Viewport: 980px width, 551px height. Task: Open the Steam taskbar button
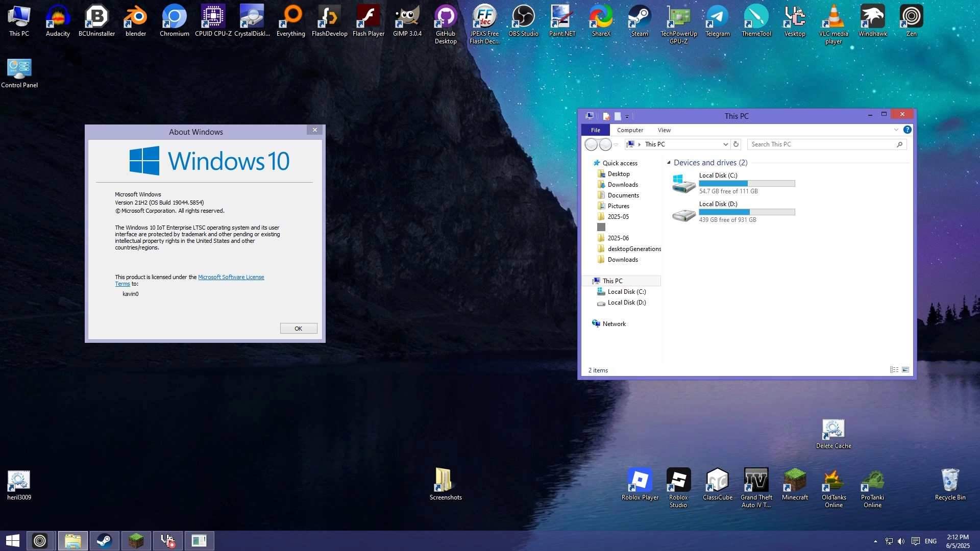click(x=105, y=541)
